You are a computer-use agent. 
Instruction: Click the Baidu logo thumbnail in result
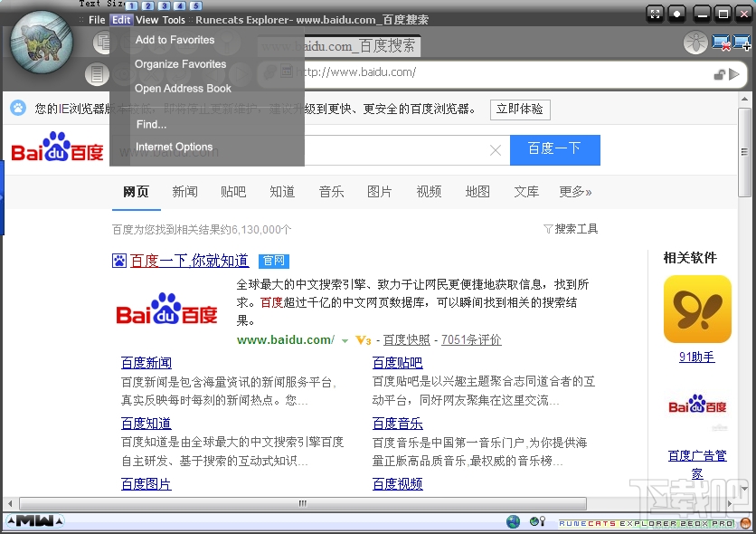point(166,309)
